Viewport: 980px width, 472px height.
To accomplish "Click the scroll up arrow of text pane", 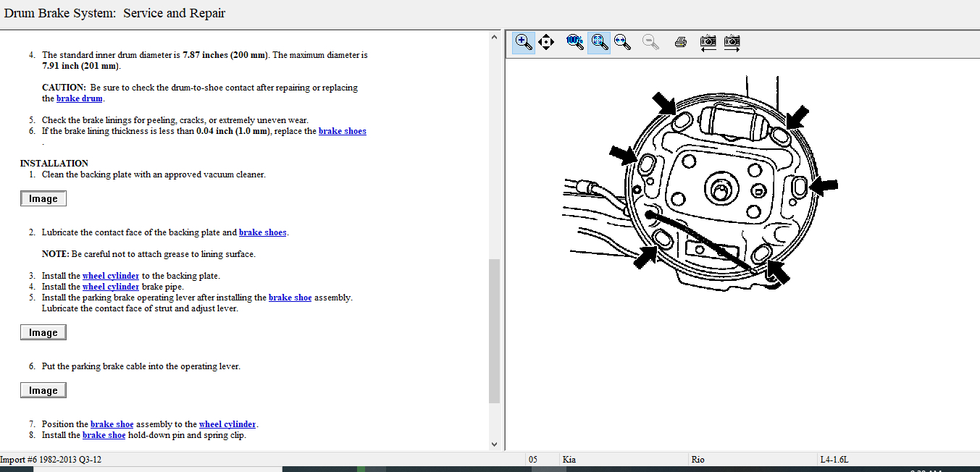I will tap(495, 38).
